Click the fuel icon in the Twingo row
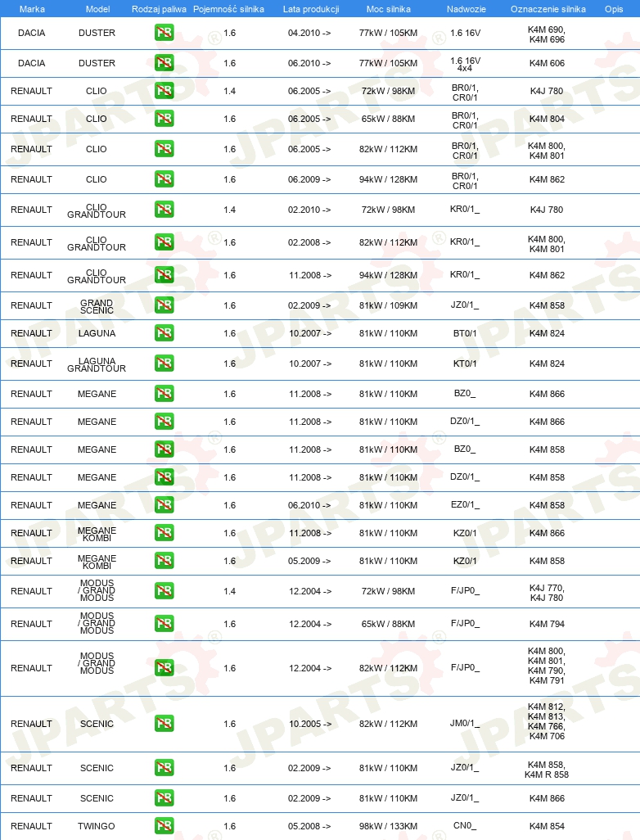The height and width of the screenshot is (840, 640). [164, 826]
